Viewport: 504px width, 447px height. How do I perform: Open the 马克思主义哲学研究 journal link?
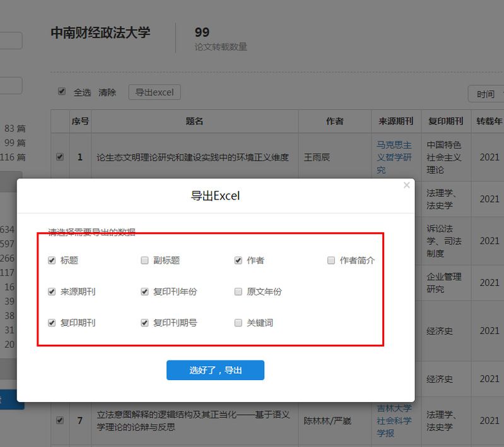coord(394,157)
